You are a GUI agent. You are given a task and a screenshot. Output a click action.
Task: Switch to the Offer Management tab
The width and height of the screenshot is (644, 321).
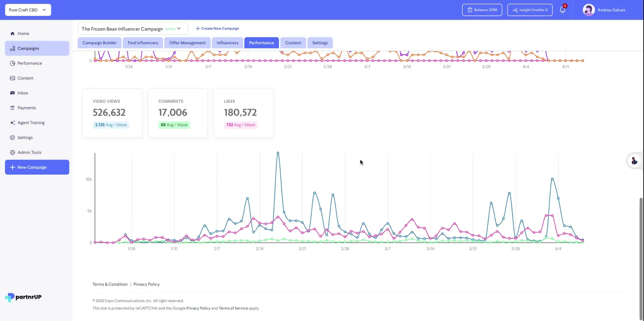coord(187,43)
